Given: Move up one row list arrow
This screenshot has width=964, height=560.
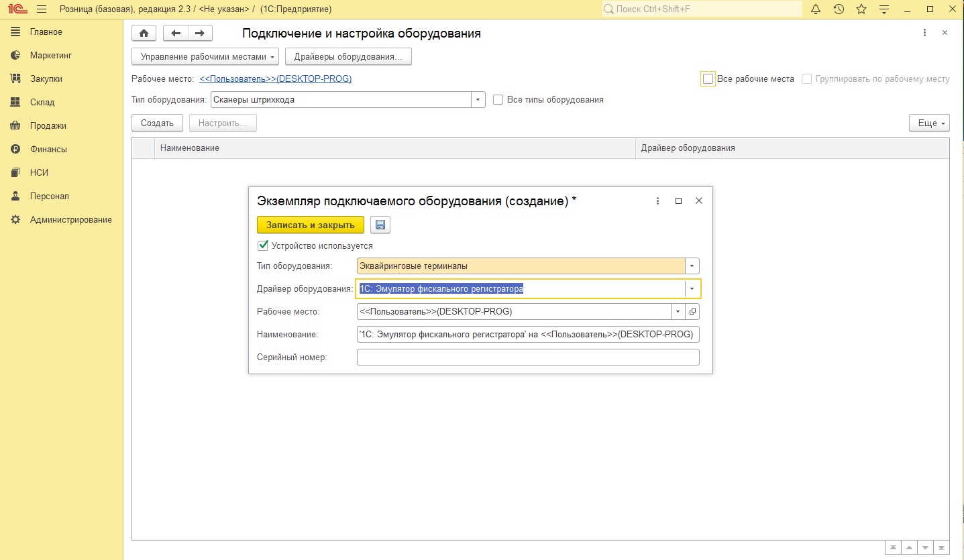Looking at the screenshot, I should pos(909,548).
